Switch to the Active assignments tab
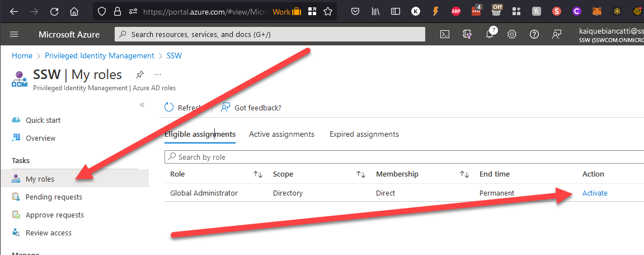Screen dimensions: 644x255 [x=281, y=135]
